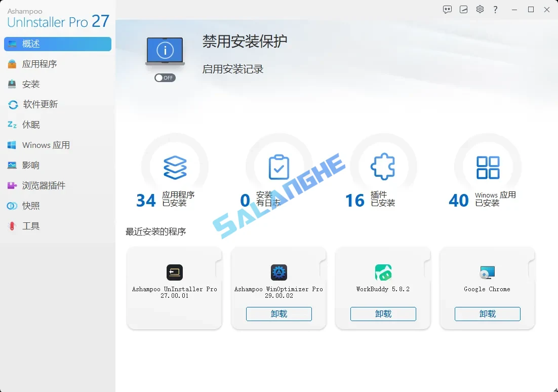Click the Ashampoo WinOptimizer Pro app icon

click(x=278, y=272)
